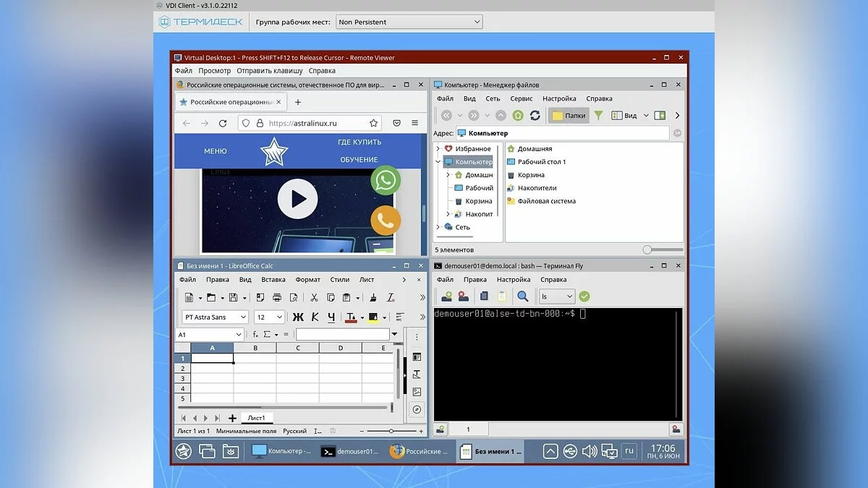Click the cut scissors icon in Calc
868x488 pixels.
coord(314,297)
